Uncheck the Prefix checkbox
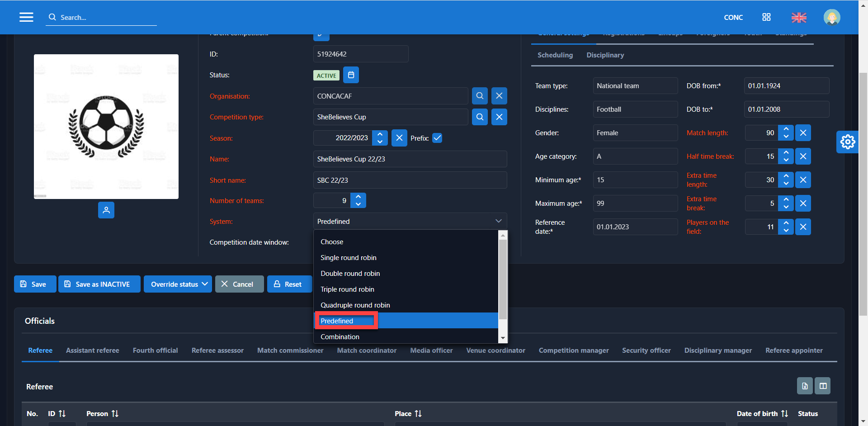868x426 pixels. (437, 138)
